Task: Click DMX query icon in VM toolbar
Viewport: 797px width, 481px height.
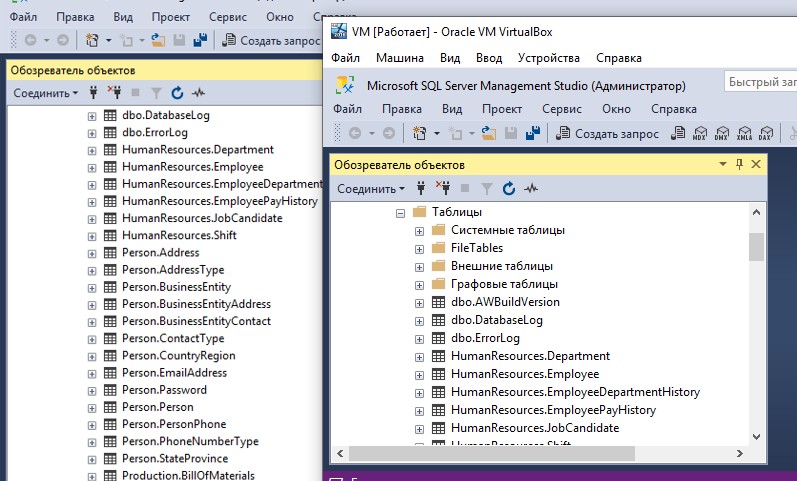Action: 722,133
